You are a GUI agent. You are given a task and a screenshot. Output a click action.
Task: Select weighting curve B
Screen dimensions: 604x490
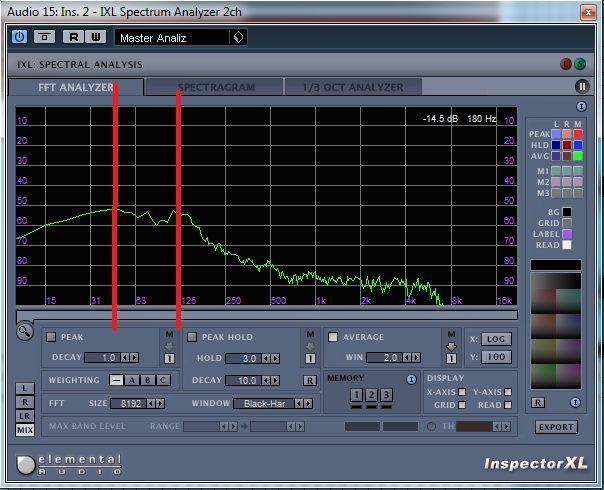(x=148, y=380)
